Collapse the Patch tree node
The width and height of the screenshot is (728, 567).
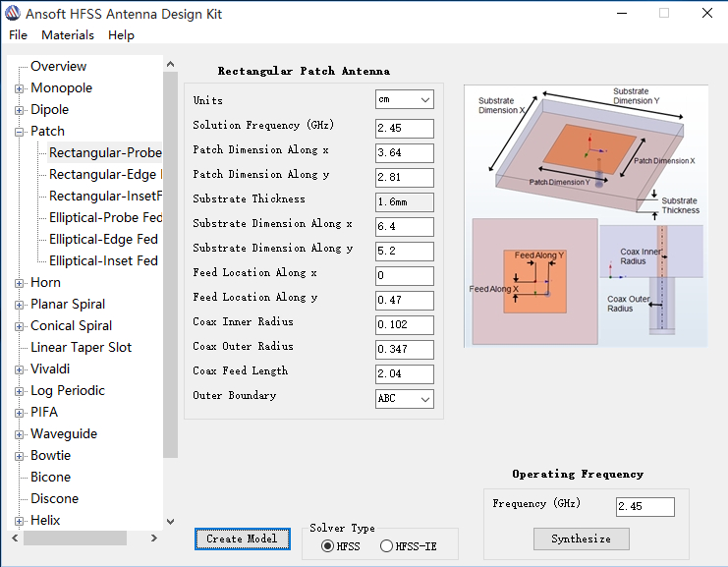click(x=19, y=132)
